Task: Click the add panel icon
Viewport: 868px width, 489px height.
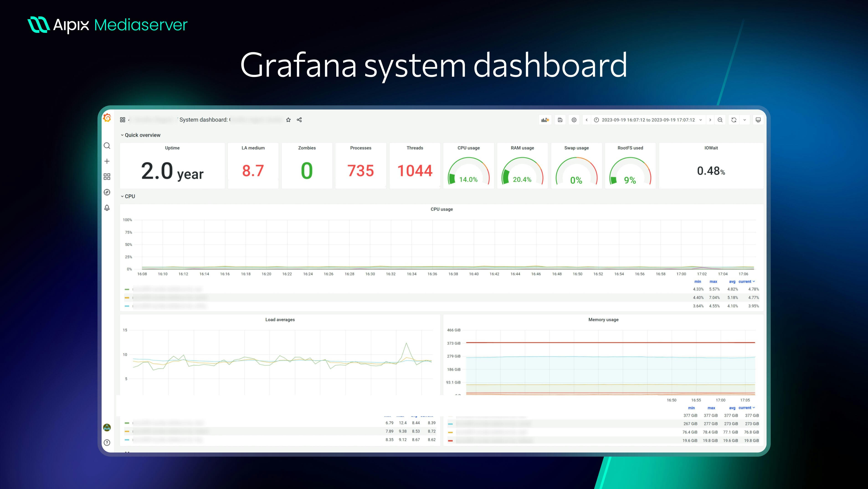Action: tap(545, 120)
